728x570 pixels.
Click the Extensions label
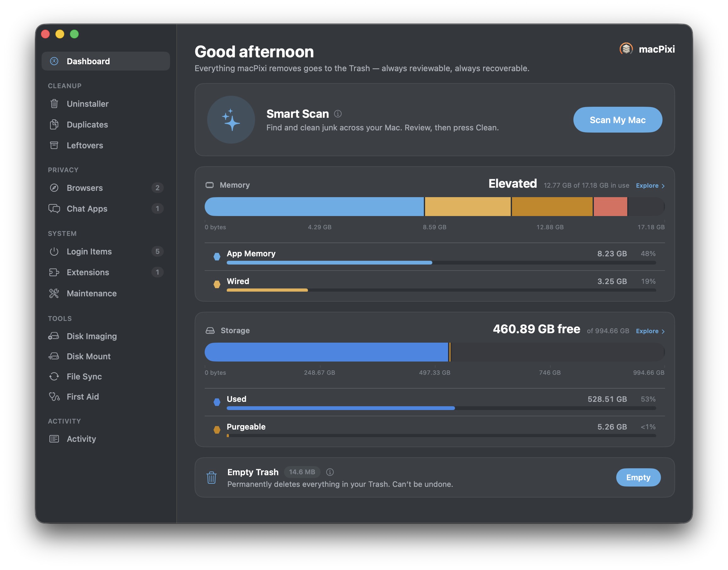pyautogui.click(x=88, y=272)
